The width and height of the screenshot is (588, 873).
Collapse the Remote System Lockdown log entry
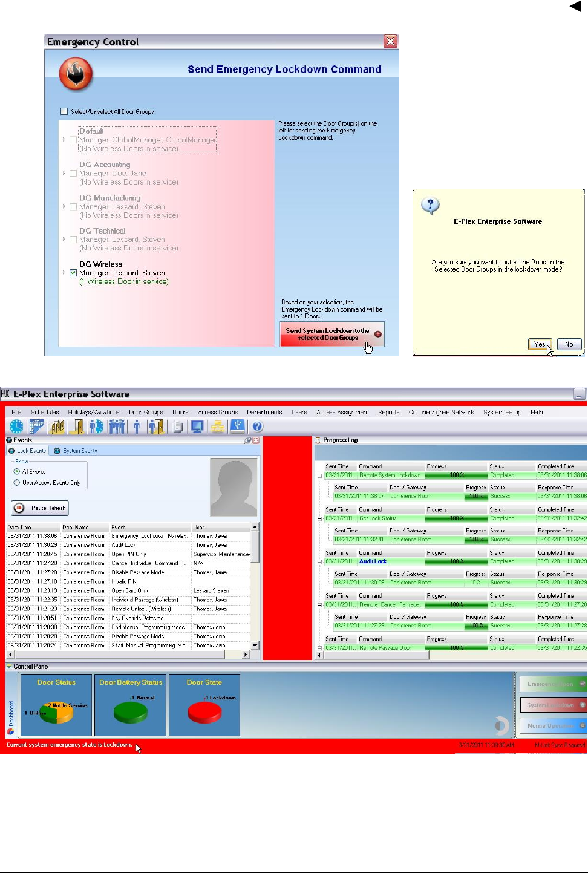point(320,476)
